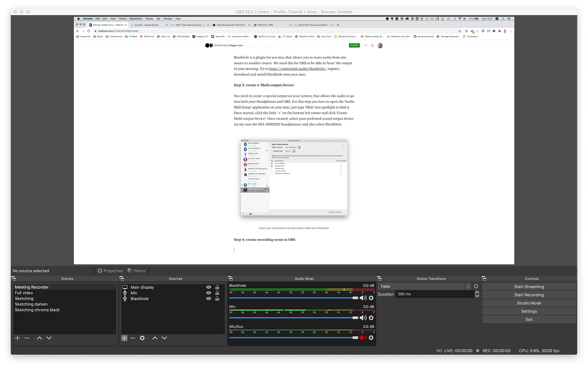Image resolution: width=588 pixels, height=368 pixels.
Task: Adjust the Mic volume slider
Action: 294,318
